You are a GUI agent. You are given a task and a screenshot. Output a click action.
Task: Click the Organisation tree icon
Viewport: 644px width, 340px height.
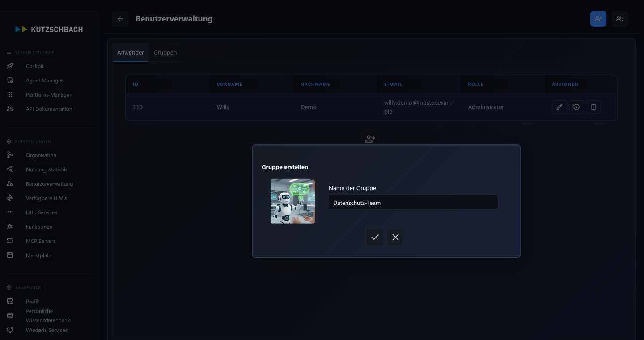click(10, 155)
